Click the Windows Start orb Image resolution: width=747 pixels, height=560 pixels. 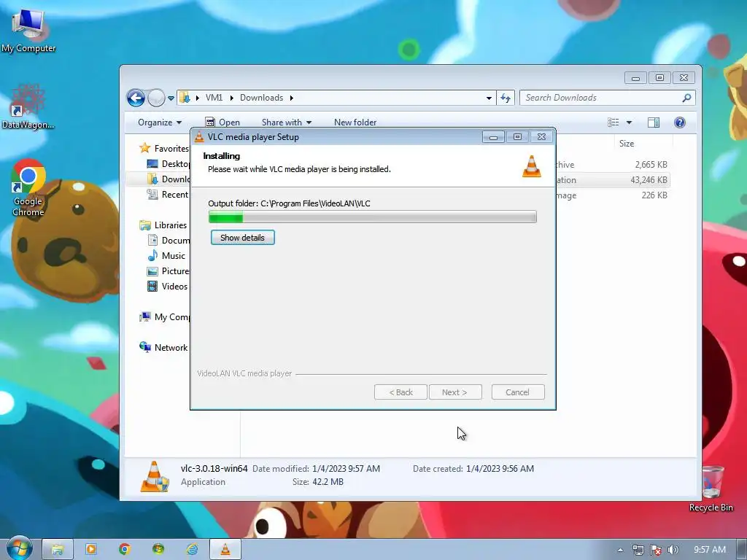point(19,549)
